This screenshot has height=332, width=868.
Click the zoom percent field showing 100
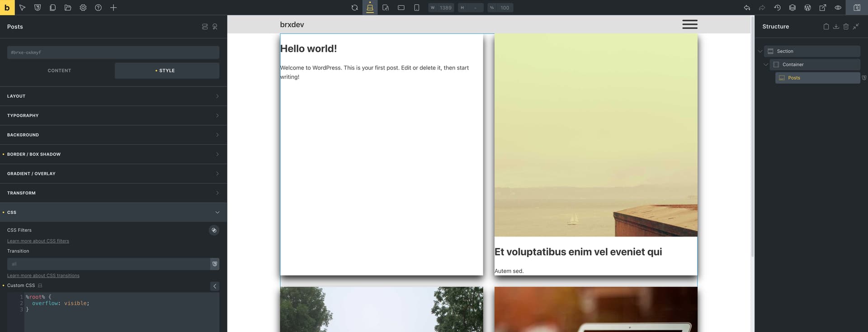[x=500, y=8]
